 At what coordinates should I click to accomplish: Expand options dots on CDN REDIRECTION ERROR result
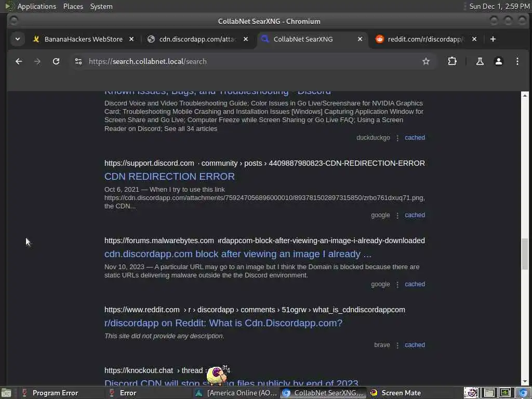pyautogui.click(x=397, y=216)
